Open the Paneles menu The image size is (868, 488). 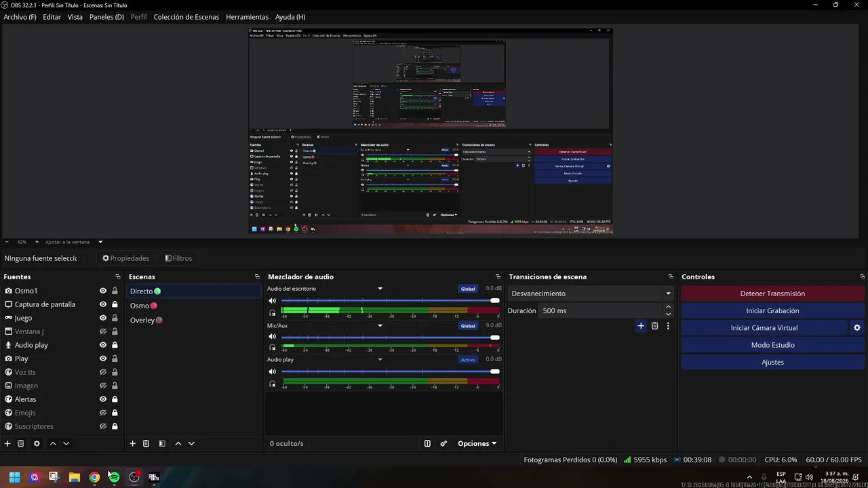[106, 17]
